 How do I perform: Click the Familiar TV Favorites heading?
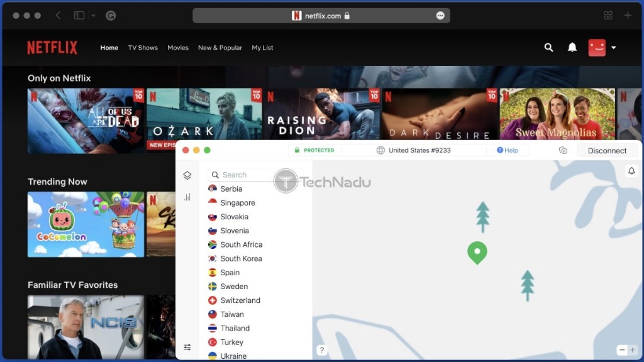73,285
